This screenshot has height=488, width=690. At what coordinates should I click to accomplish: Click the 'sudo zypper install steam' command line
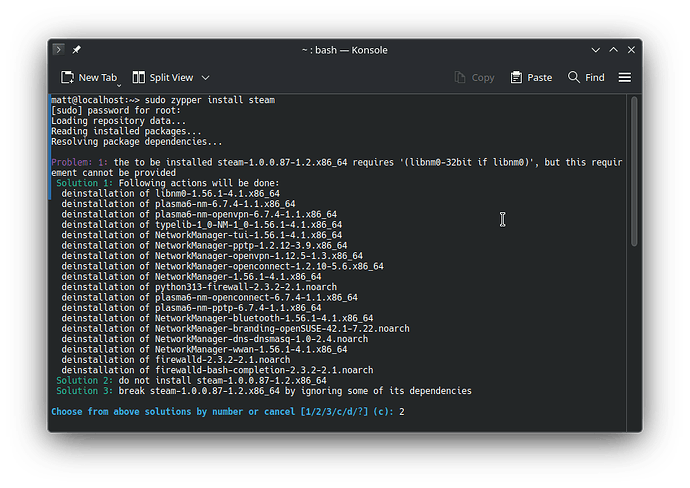(x=163, y=100)
